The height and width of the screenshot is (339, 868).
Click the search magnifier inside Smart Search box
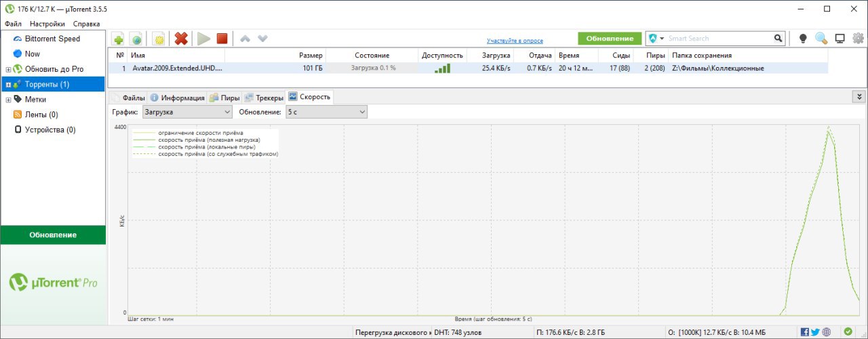pos(778,39)
